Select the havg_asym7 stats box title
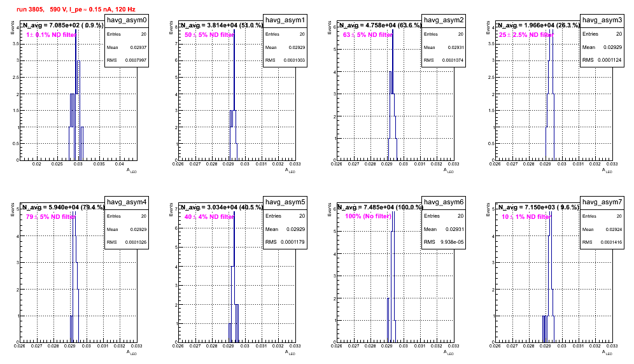 coord(602,202)
